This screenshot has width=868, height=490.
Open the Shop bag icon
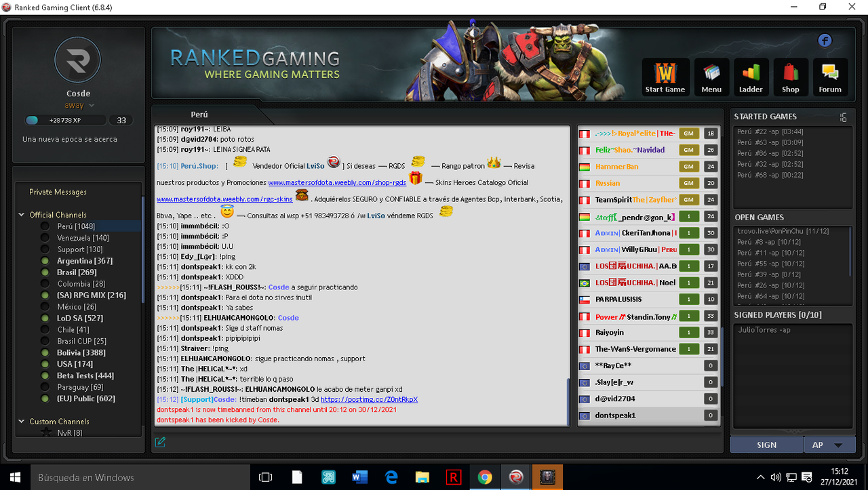click(791, 77)
